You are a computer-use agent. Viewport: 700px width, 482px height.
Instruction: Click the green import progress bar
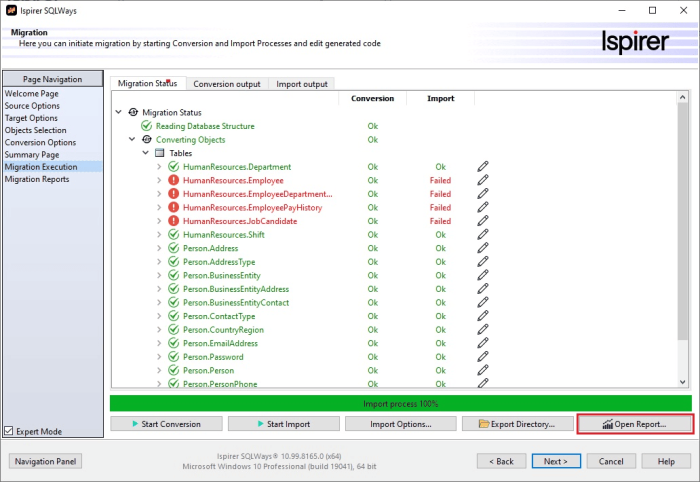pos(400,402)
